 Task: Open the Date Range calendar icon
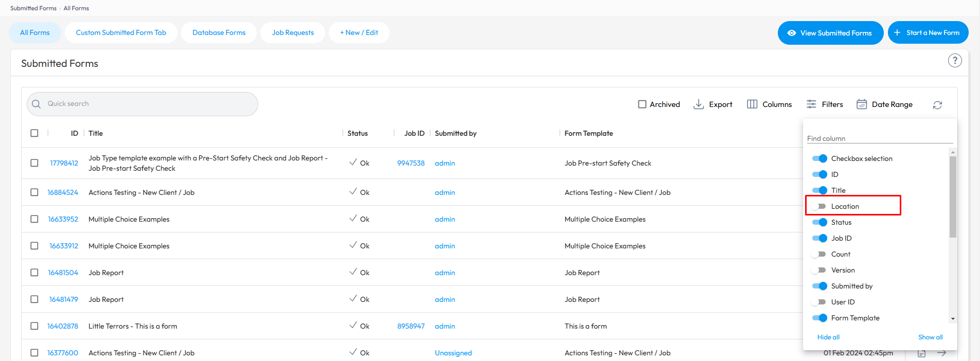pyautogui.click(x=862, y=104)
